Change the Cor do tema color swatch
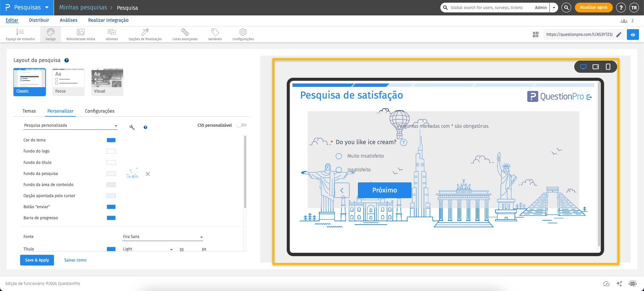 click(111, 140)
